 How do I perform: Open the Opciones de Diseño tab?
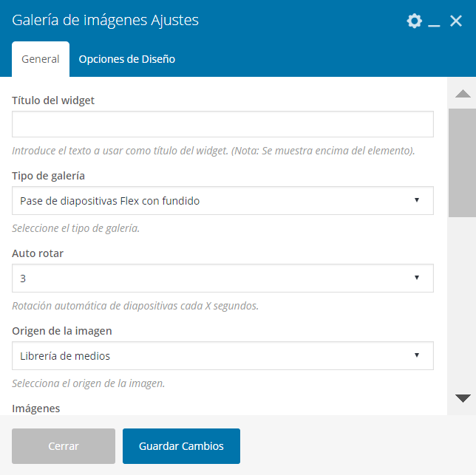click(126, 59)
